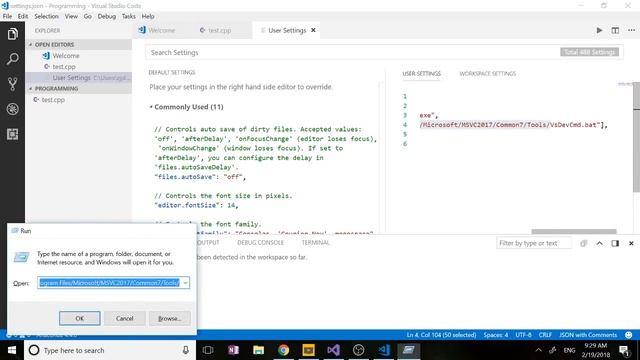Open the Extensions view
This screenshot has height=360, width=640.
coord(12,134)
